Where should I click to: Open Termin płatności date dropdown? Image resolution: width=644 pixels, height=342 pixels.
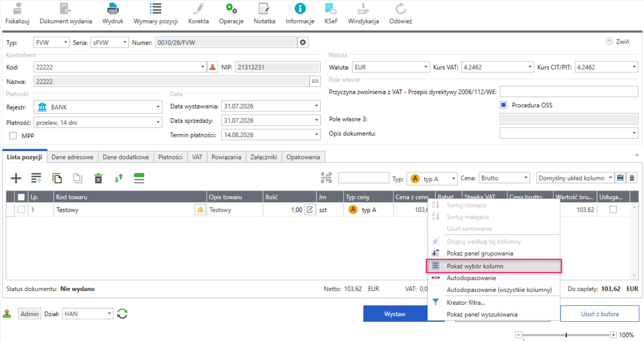point(316,135)
